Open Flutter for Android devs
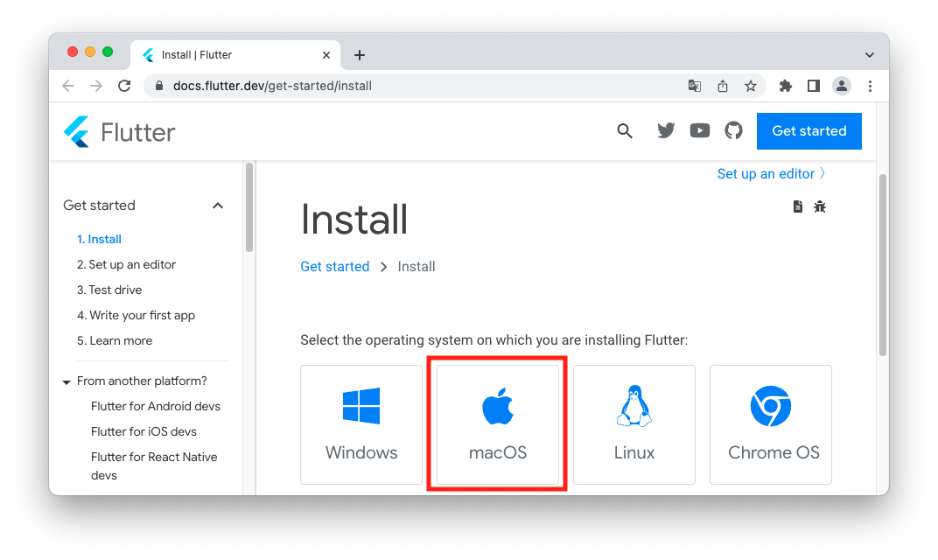The width and height of the screenshot is (938, 560). pos(156,406)
